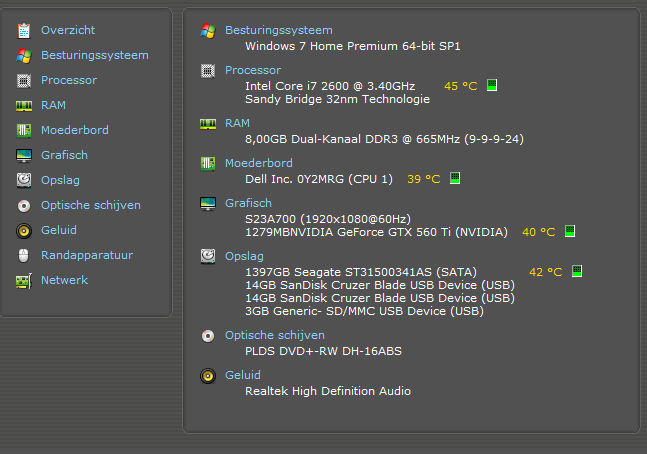Click the Optische schijven disc sidebar icon
Screen dimensions: 647x454
pos(24,206)
